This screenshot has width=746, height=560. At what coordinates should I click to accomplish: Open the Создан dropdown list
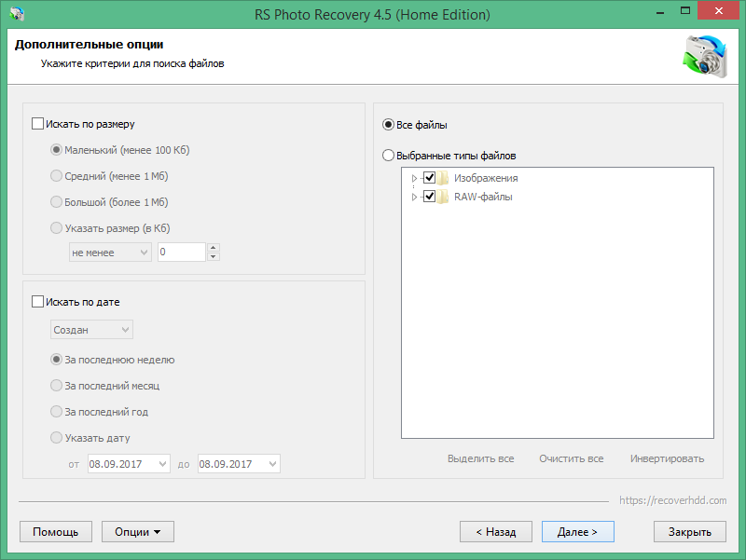91,330
